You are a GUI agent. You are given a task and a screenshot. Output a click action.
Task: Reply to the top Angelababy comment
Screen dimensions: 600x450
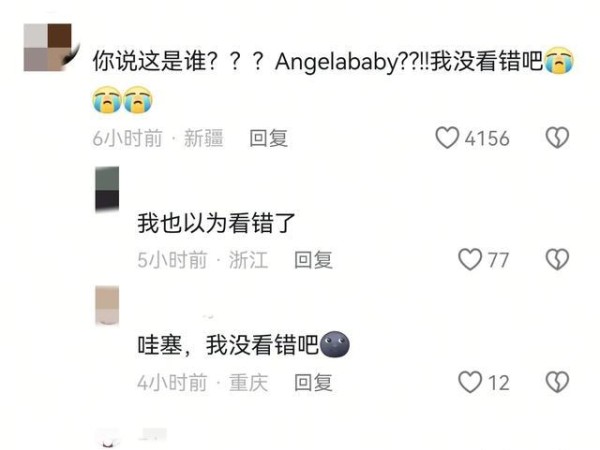(x=268, y=138)
